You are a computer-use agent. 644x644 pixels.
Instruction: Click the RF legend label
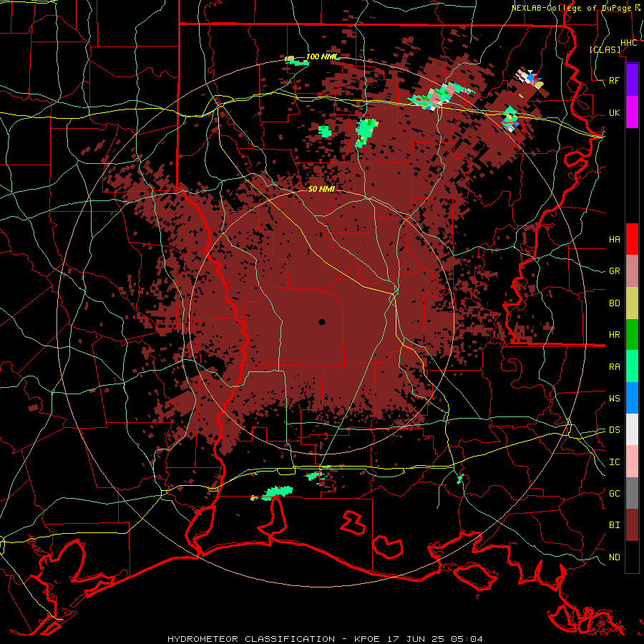click(x=614, y=80)
